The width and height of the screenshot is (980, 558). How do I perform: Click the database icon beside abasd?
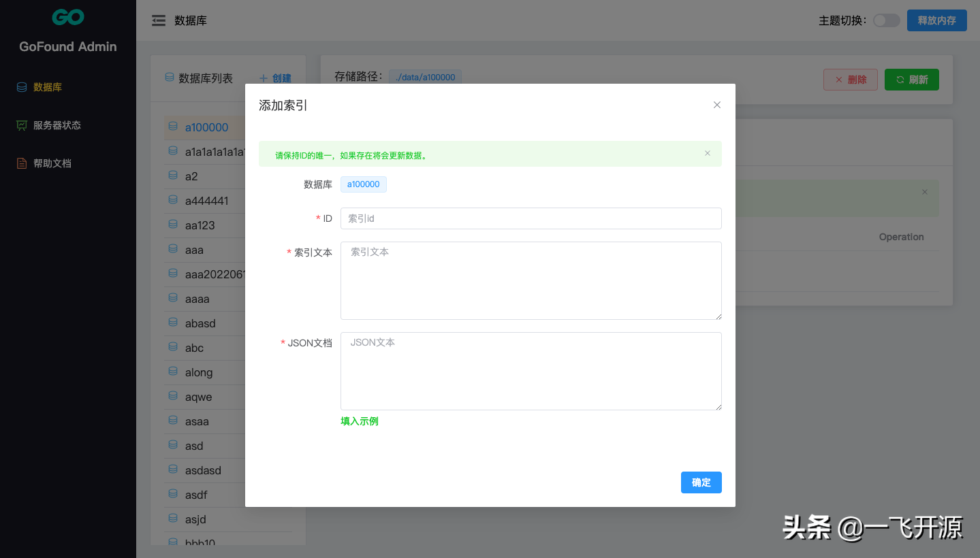173,323
